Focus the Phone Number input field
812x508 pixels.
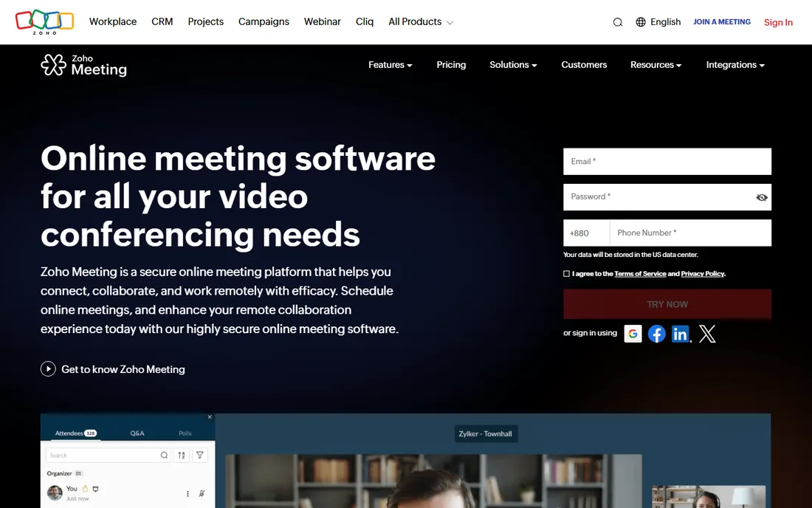[x=690, y=233]
